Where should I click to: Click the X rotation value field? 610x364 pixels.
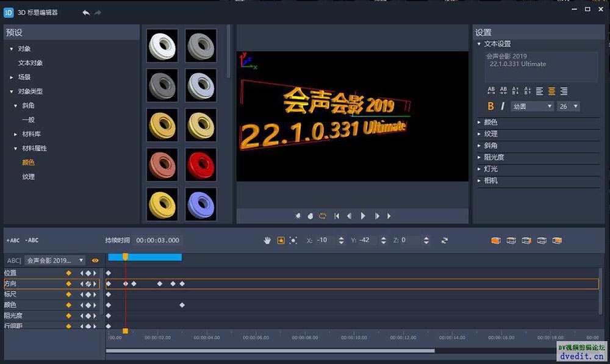click(325, 240)
